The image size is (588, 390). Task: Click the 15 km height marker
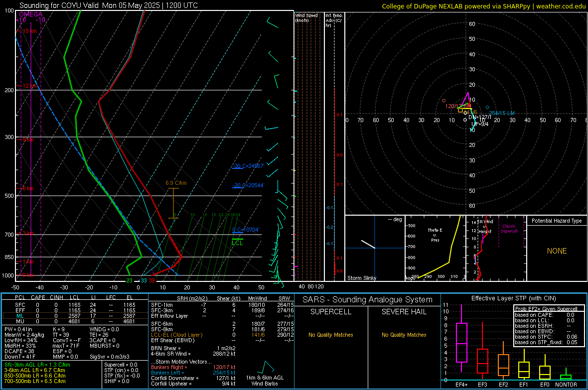29,31
